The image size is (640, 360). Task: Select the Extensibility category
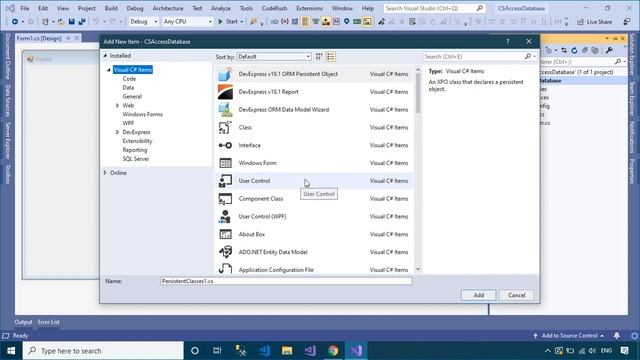(137, 141)
